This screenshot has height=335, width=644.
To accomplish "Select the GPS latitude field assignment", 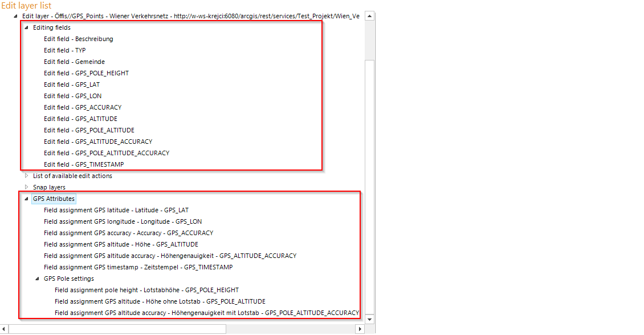I will click(x=116, y=210).
